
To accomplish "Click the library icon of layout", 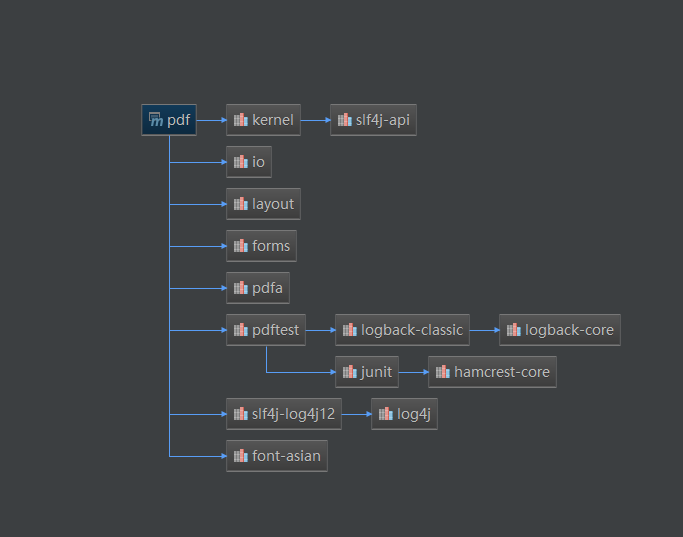I will pos(240,204).
